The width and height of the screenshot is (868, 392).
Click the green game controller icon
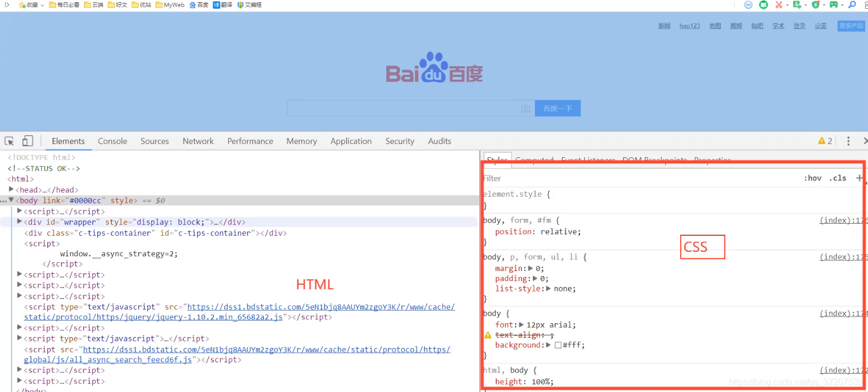point(834,4)
